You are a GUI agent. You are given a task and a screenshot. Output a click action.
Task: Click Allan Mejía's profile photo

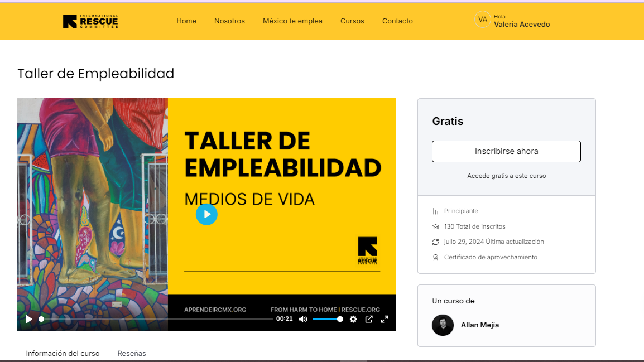pyautogui.click(x=443, y=325)
